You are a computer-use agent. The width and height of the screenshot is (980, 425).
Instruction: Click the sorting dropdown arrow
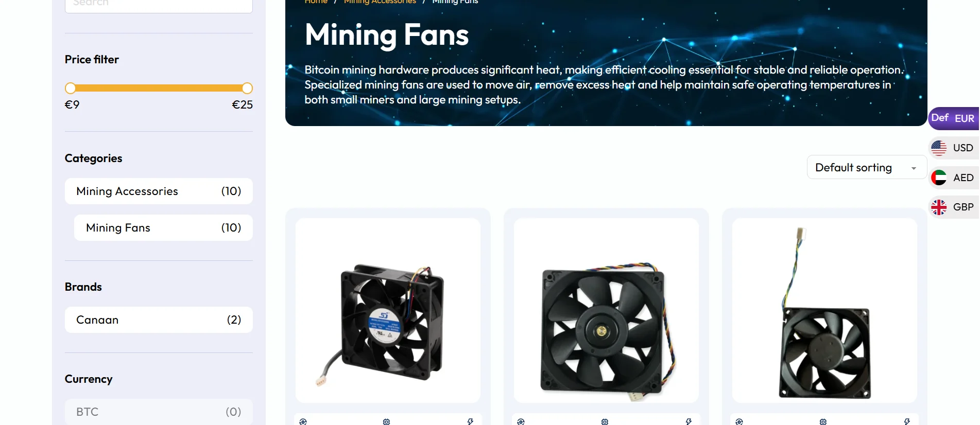pos(914,168)
